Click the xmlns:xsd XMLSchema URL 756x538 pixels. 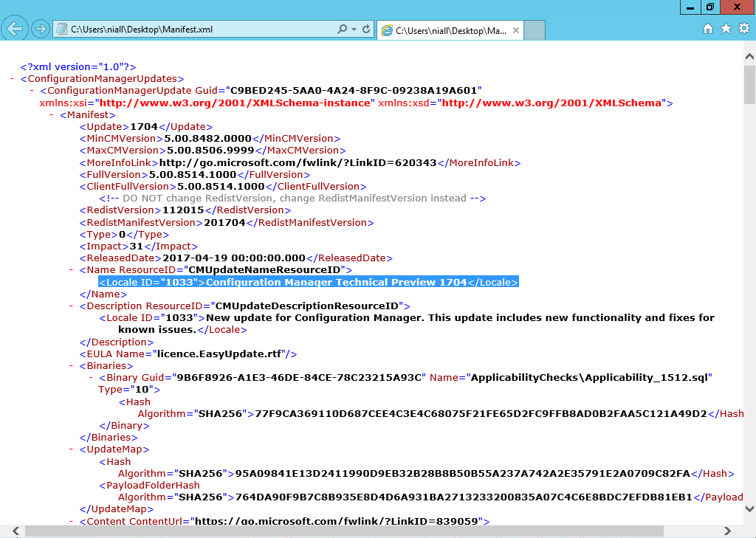[551, 103]
